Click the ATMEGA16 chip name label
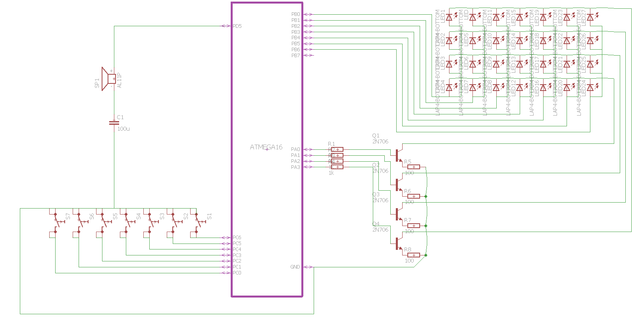Screen dimensions: 644x319 [266, 147]
